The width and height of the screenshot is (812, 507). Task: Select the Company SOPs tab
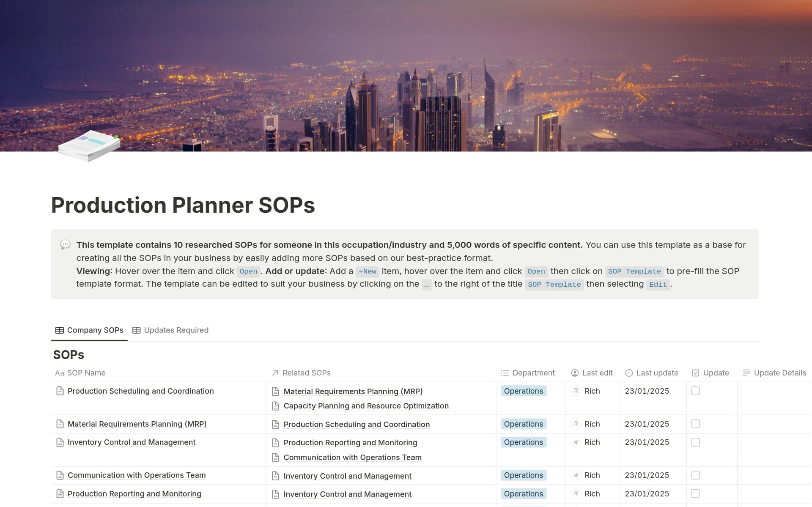pyautogui.click(x=95, y=330)
